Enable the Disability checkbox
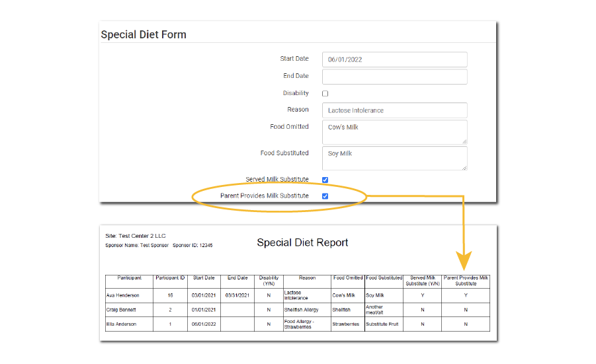Screen dimensions: 596x364 325,94
